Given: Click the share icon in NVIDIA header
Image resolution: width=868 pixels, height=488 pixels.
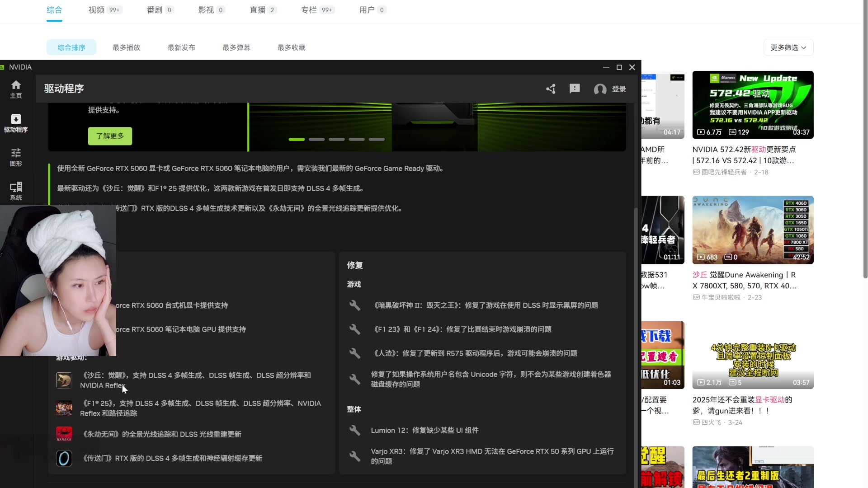Looking at the screenshot, I should (x=551, y=89).
